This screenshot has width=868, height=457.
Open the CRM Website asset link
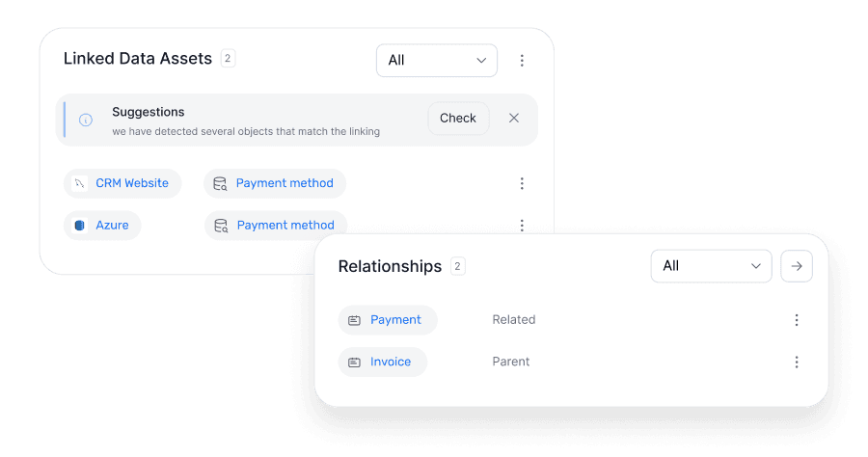(131, 183)
